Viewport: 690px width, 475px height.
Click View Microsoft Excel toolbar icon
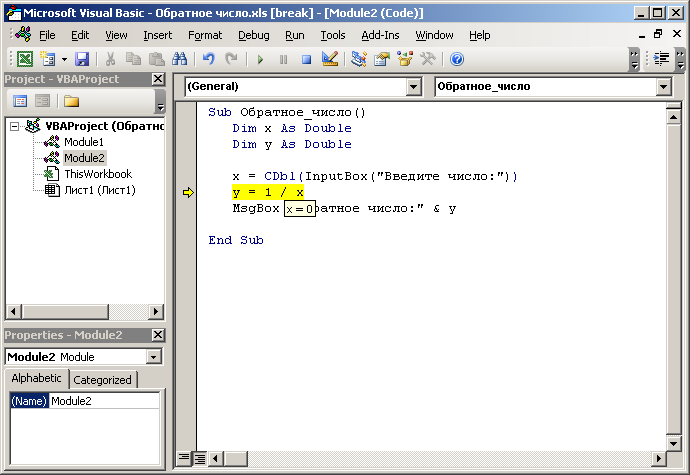(x=25, y=59)
